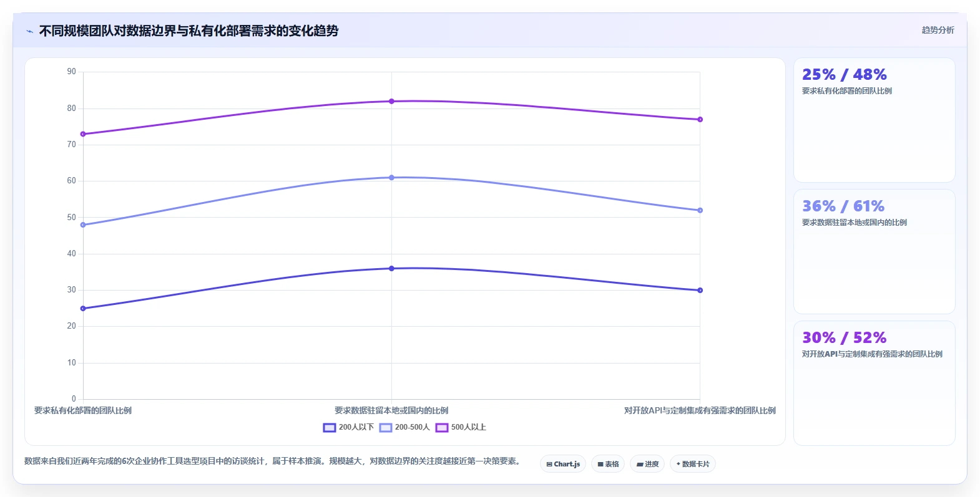Click the 数据卡片 tag
The height and width of the screenshot is (497, 980).
[692, 464]
